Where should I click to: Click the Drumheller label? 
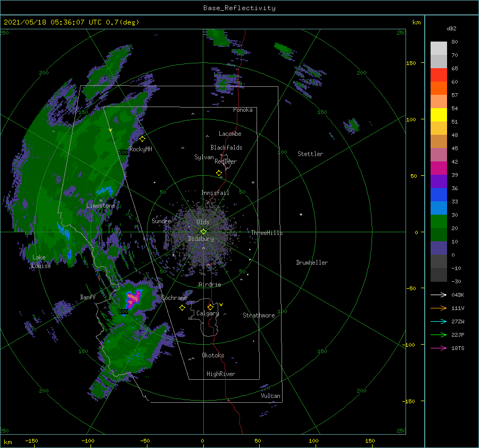tap(312, 263)
